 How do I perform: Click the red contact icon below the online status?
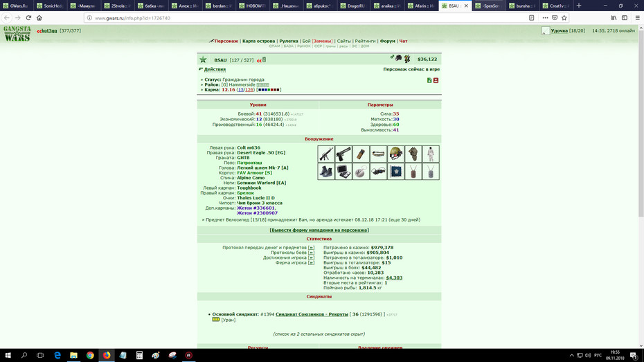436,80
